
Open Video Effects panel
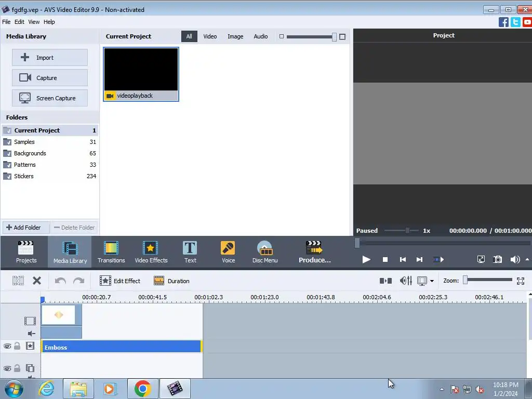point(151,252)
